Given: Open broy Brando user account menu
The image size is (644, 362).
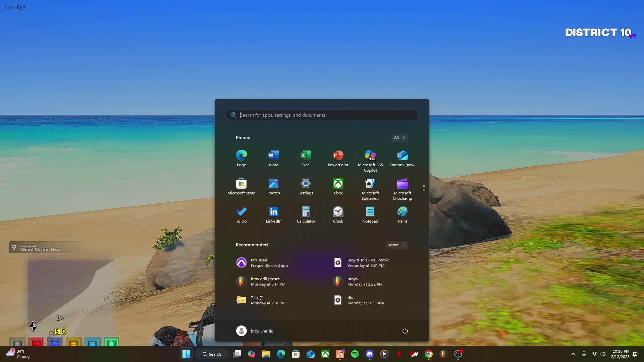Looking at the screenshot, I should pos(255,331).
